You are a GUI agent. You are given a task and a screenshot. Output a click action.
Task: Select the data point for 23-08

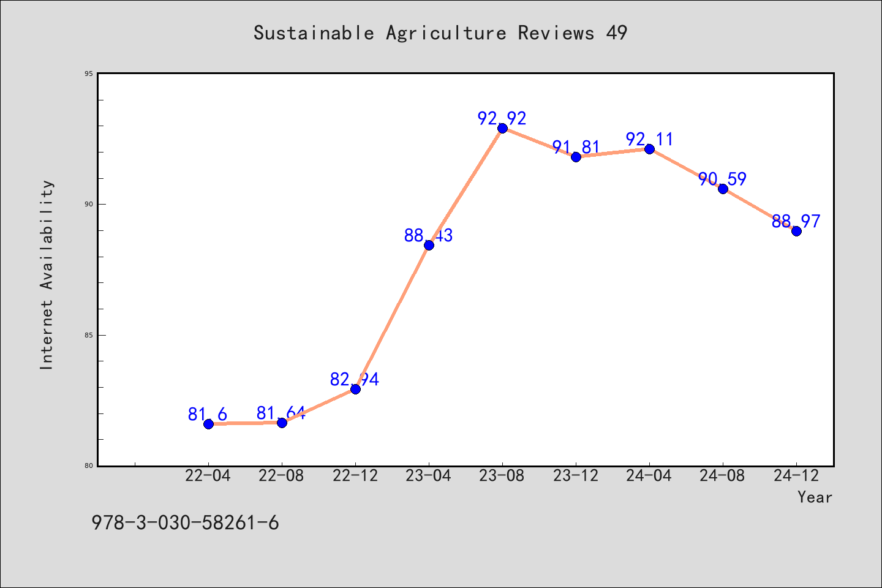pyautogui.click(x=502, y=128)
